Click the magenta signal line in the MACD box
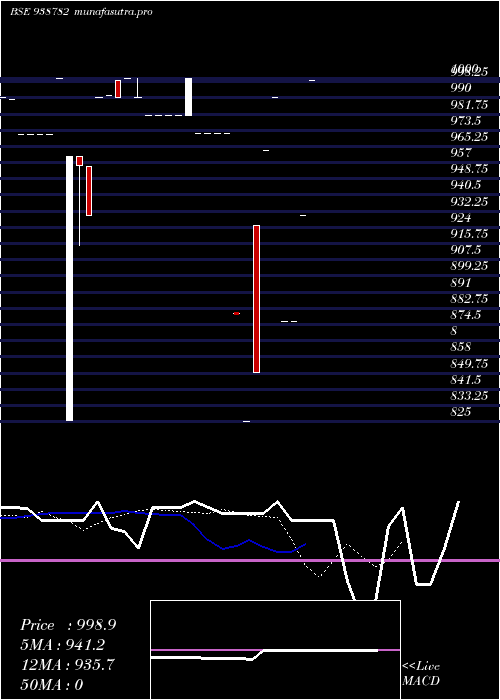 [x=275, y=650]
